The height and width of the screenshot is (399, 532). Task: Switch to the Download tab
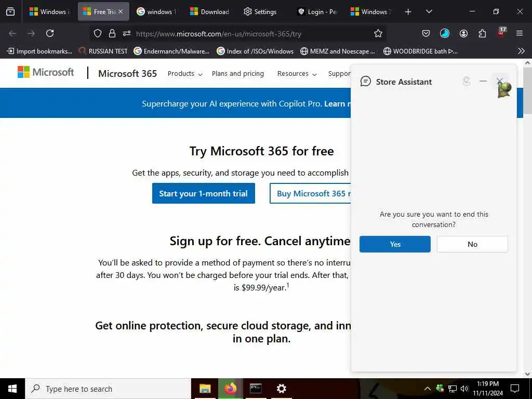pos(209,11)
